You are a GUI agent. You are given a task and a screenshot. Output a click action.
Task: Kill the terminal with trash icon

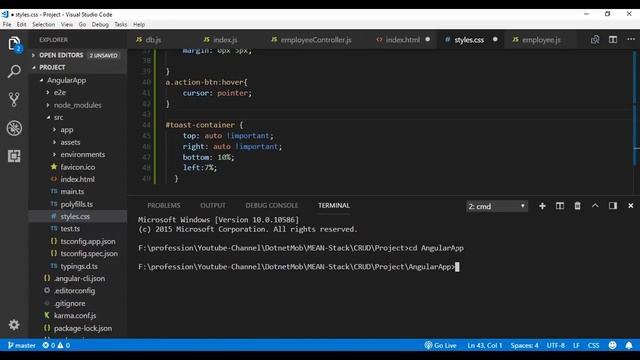(x=577, y=206)
